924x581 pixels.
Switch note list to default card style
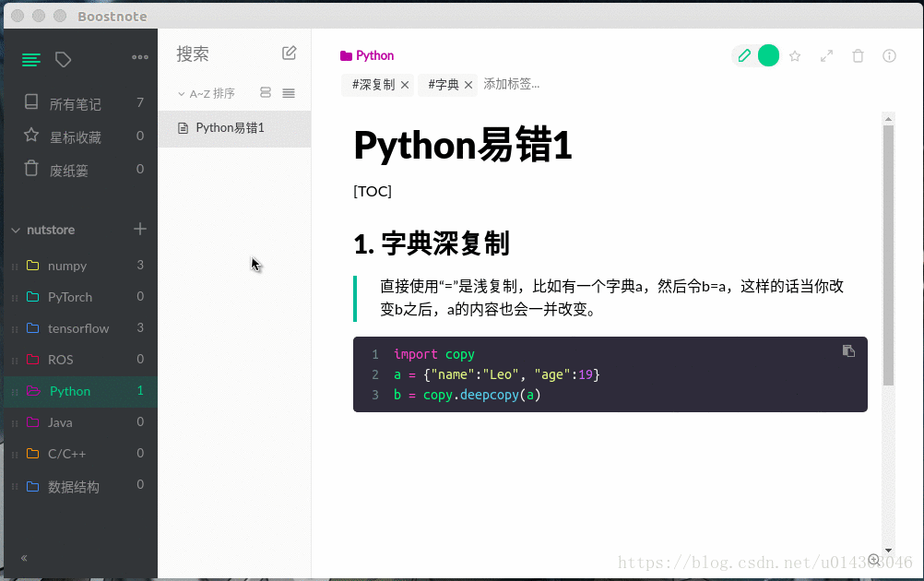pos(266,92)
